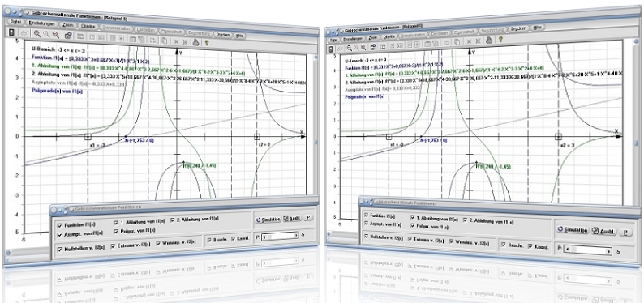This screenshot has height=303, width=644.
Task: Click the printer icon in the left toolbar
Action: 196,42
